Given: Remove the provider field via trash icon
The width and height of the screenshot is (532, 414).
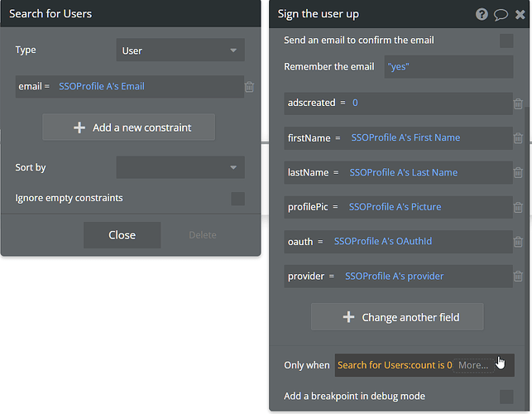Looking at the screenshot, I should [x=518, y=277].
